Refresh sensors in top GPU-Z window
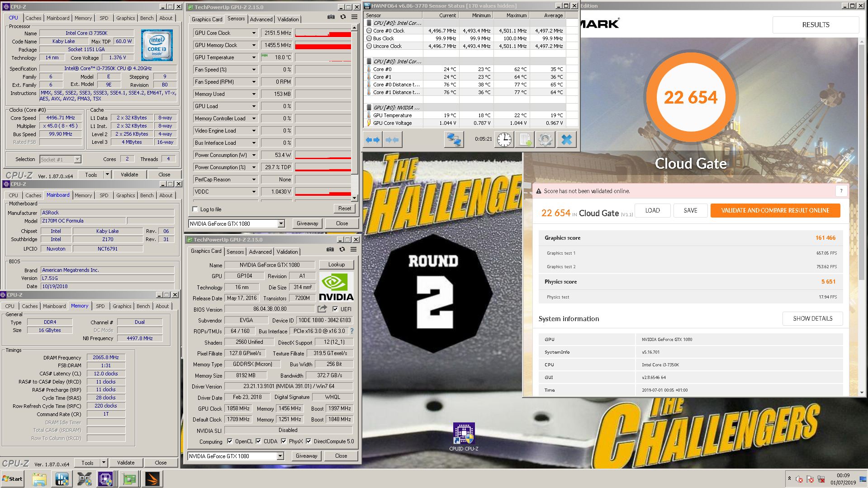The height and width of the screenshot is (488, 868). 343,17
